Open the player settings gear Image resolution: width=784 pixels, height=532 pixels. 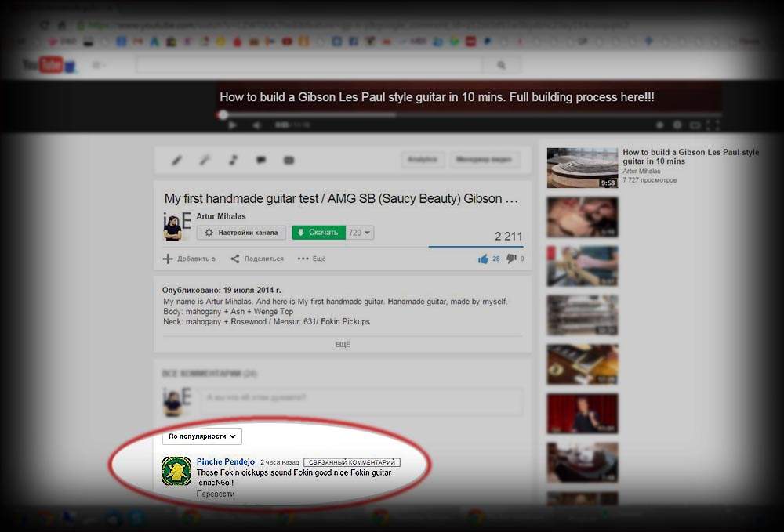coord(677,125)
